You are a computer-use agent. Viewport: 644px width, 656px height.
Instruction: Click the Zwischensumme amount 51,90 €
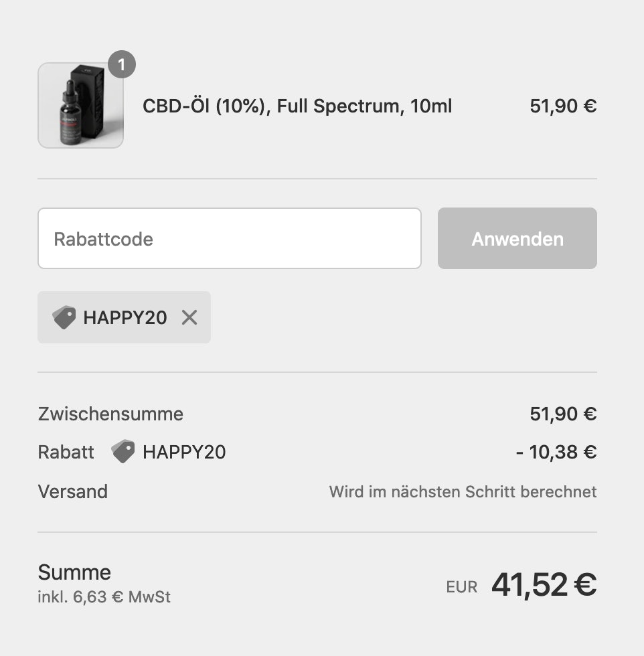point(562,414)
